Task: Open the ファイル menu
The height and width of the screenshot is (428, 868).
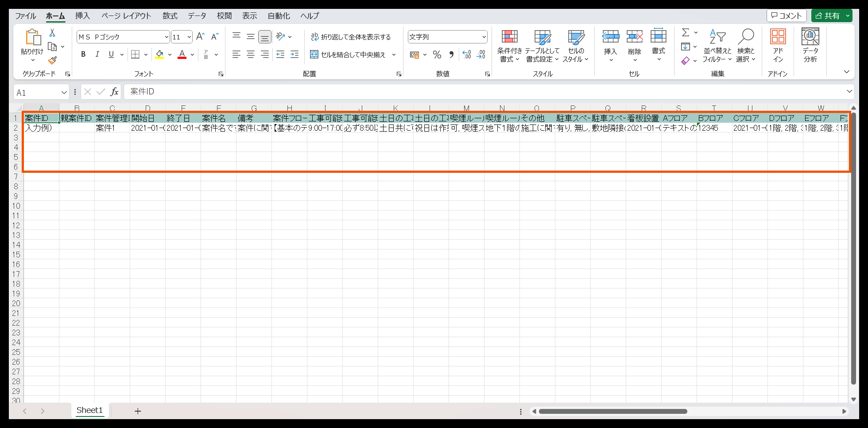Action: pos(25,16)
